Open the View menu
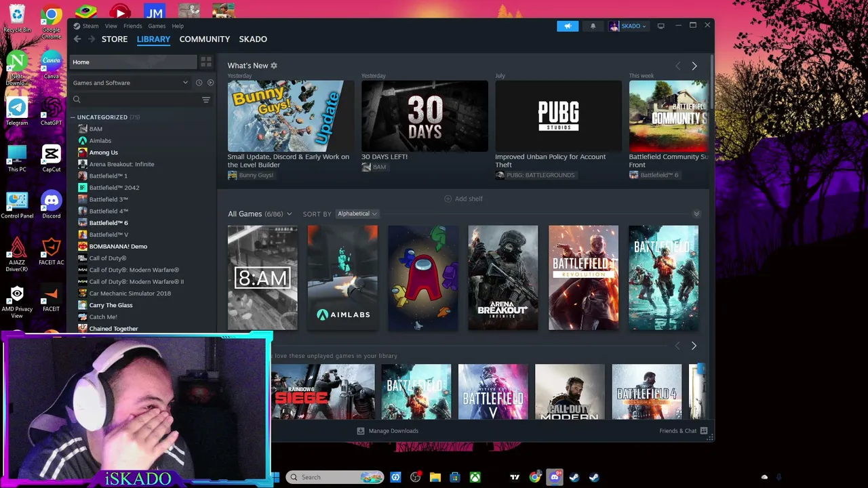Image resolution: width=868 pixels, height=488 pixels. (111, 26)
